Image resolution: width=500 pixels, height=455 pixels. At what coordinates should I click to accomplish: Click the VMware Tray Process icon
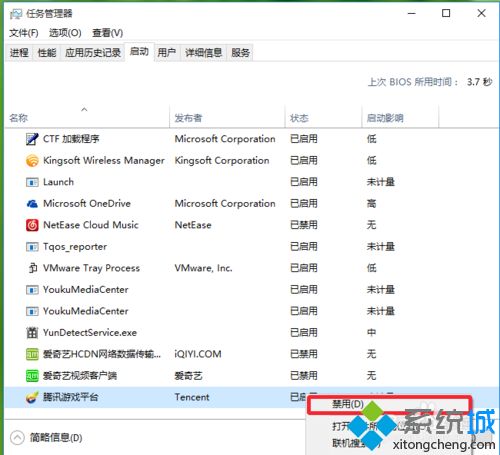(x=32, y=268)
